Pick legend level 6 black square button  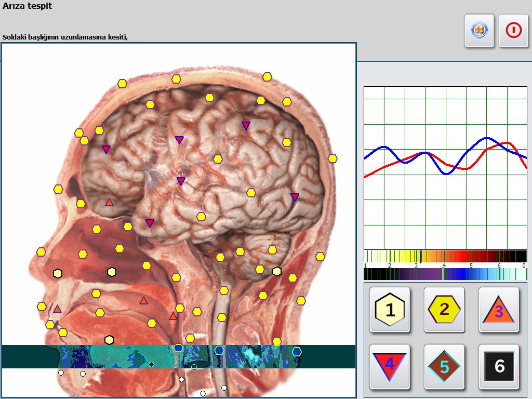(498, 367)
